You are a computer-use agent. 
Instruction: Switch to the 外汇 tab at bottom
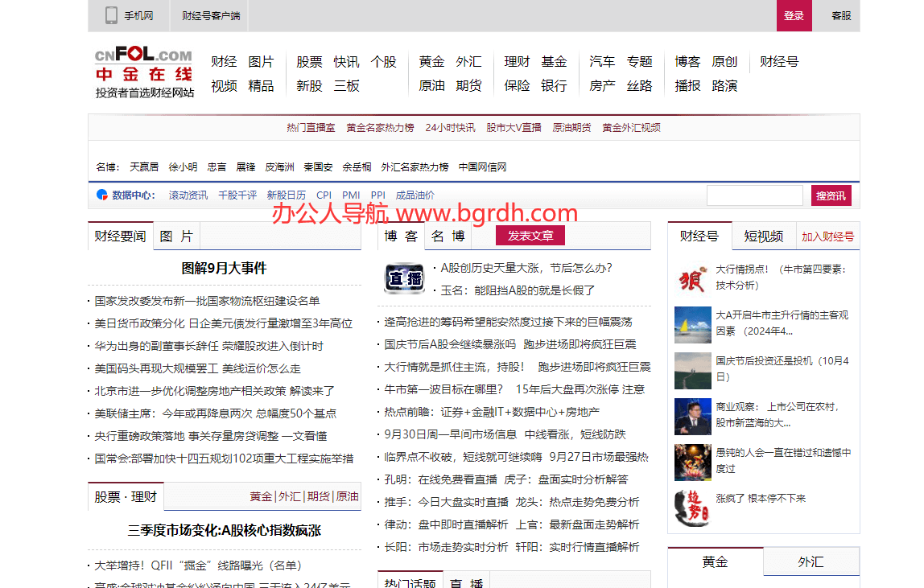tap(811, 561)
